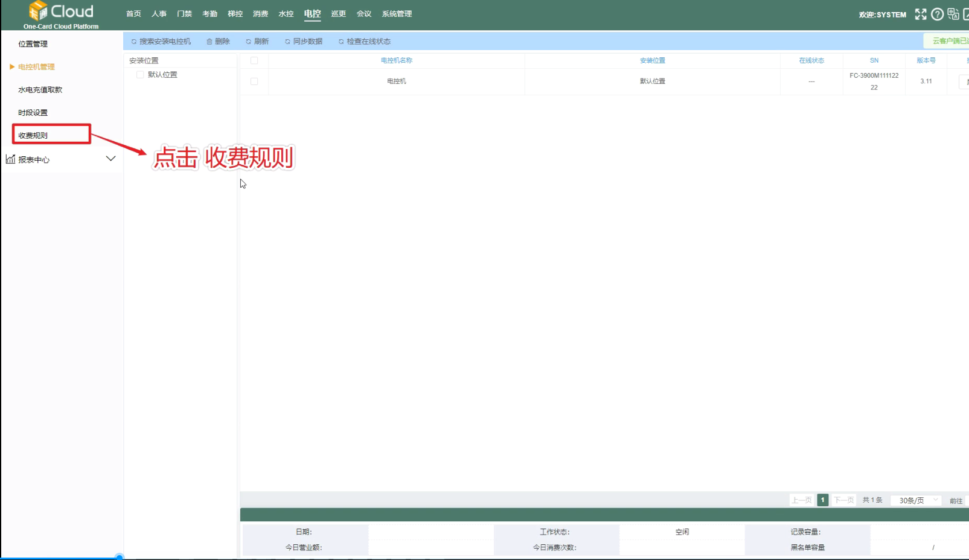Click page number 1 button
Viewport: 969px width, 560px height.
coord(822,500)
